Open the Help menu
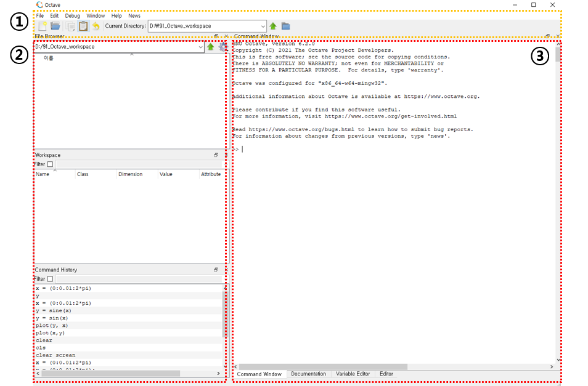 [116, 16]
